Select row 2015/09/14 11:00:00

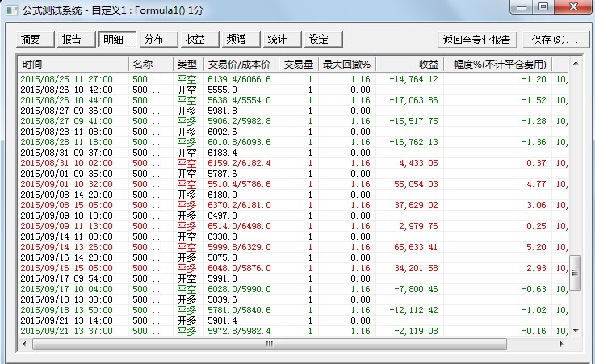(x=293, y=236)
